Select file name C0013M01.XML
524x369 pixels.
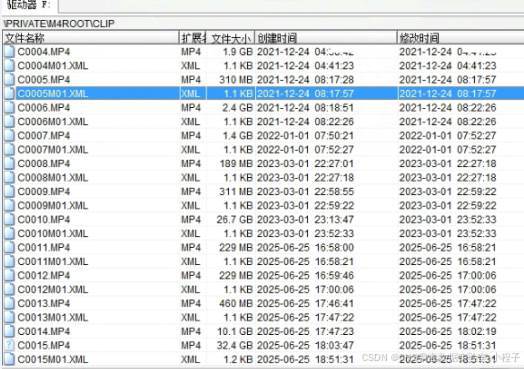tap(53, 318)
